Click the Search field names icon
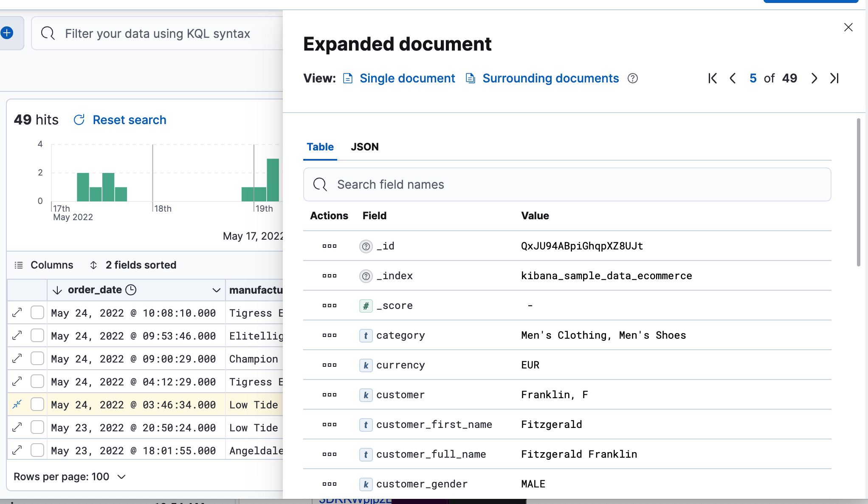868x504 pixels. pos(319,184)
